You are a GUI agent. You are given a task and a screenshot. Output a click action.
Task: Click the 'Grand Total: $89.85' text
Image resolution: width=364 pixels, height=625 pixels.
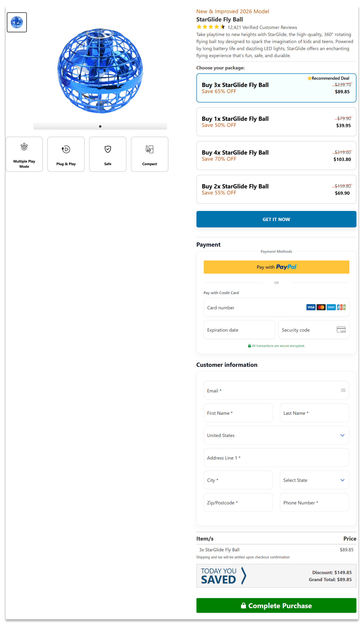[x=330, y=579]
